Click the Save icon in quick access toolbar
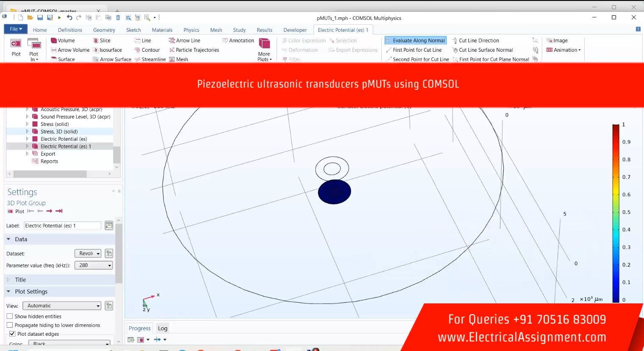Image resolution: width=644 pixels, height=351 pixels. pos(40,17)
